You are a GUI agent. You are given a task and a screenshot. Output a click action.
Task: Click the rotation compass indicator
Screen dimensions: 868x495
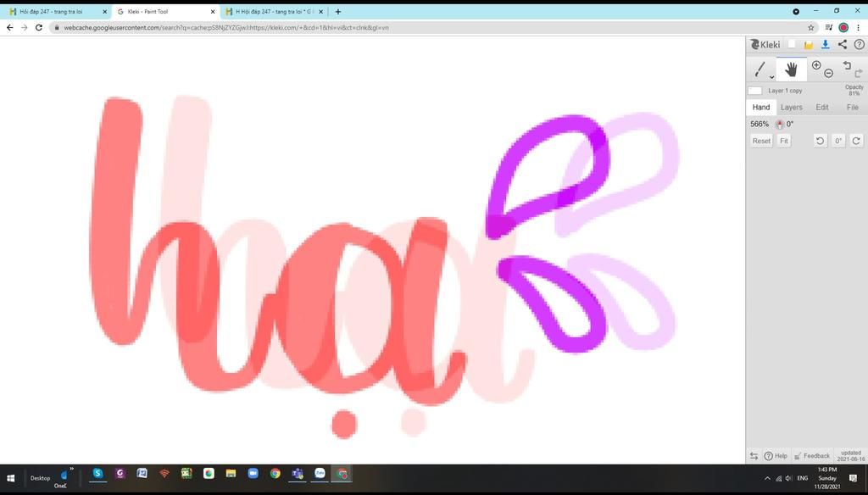click(780, 124)
